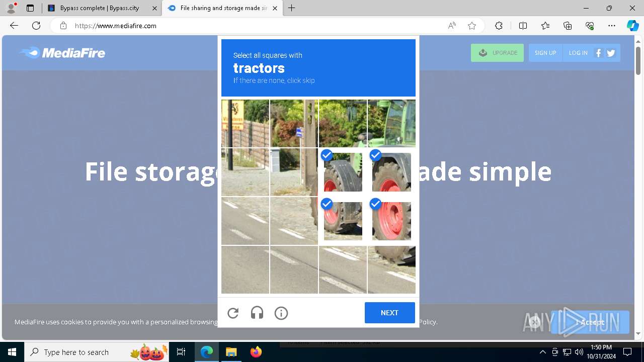
Task: Open the Copilot sidebar icon
Action: click(633, 26)
